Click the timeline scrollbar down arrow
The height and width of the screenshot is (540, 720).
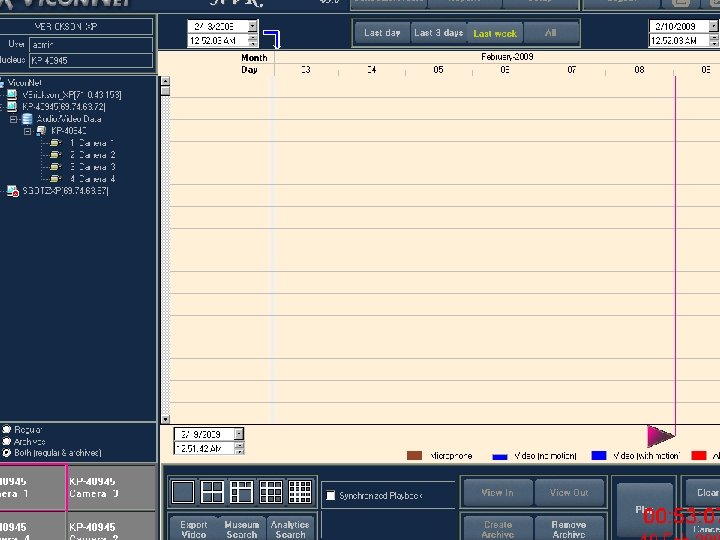[165, 419]
